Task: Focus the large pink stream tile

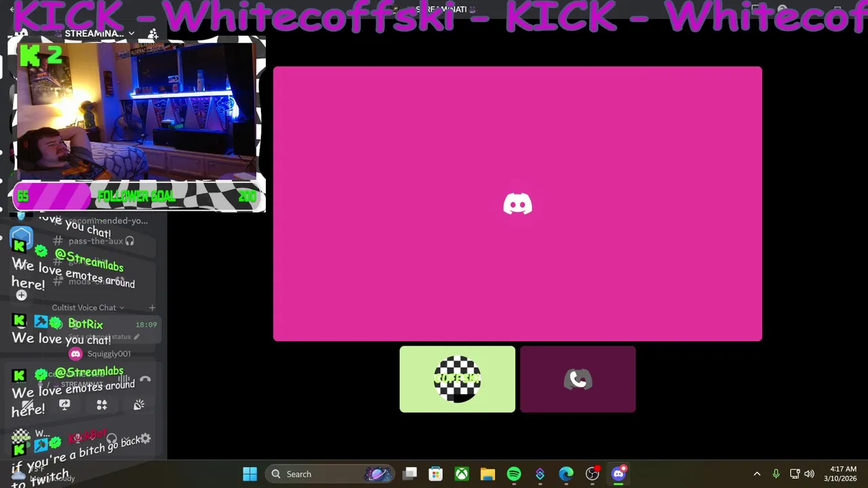Action: 517,203
